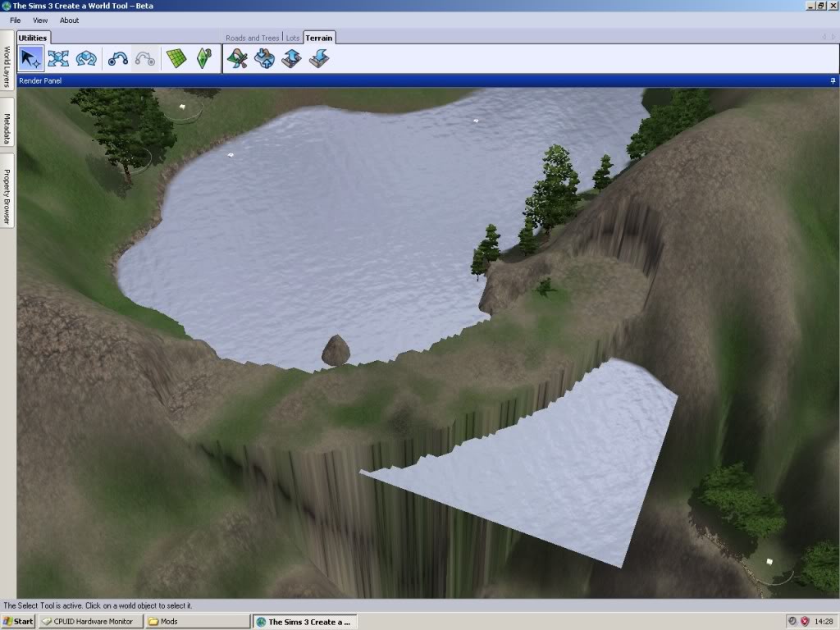The image size is (840, 630).
Task: Select the Terrain tab
Action: [319, 38]
